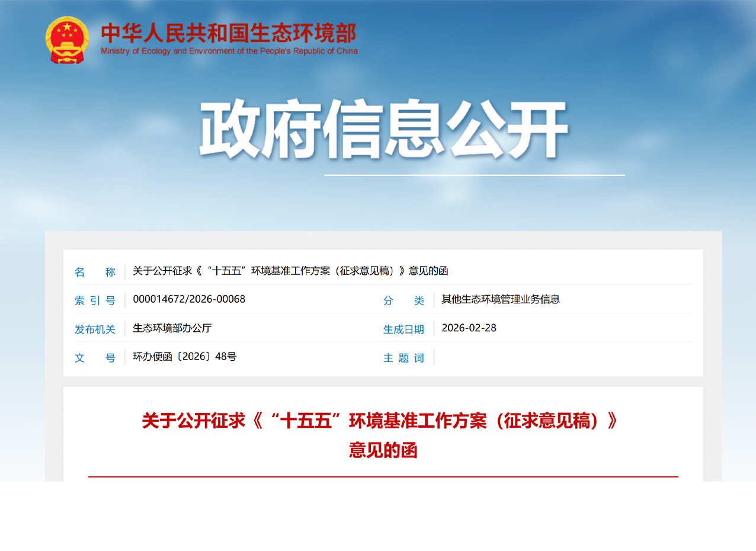Click the date 2026-02-28

click(469, 328)
